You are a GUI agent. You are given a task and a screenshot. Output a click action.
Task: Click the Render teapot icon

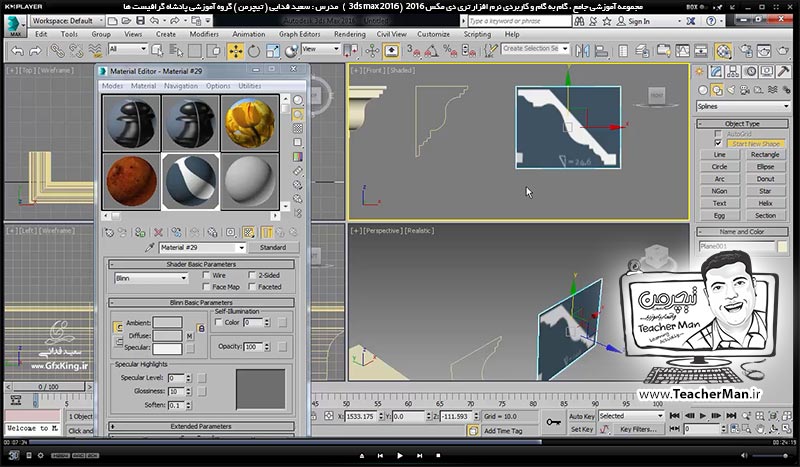(783, 51)
